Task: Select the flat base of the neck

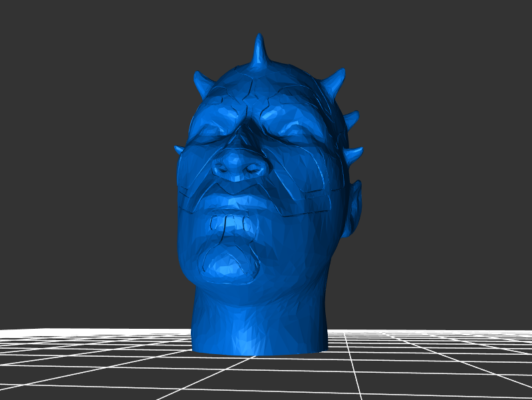Action: click(259, 349)
